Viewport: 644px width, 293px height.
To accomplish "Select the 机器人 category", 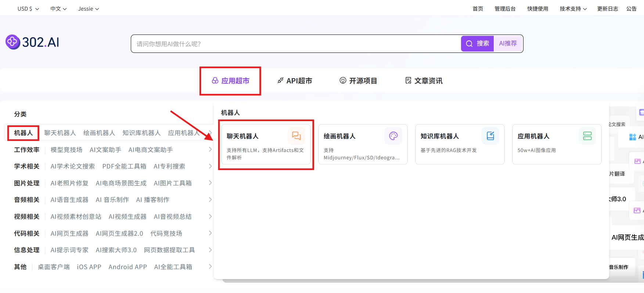I will [x=24, y=133].
